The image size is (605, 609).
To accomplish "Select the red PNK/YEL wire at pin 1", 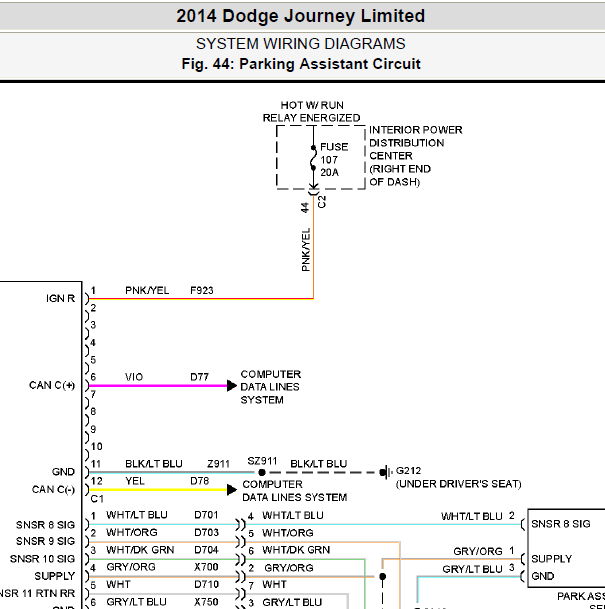I will [201, 299].
